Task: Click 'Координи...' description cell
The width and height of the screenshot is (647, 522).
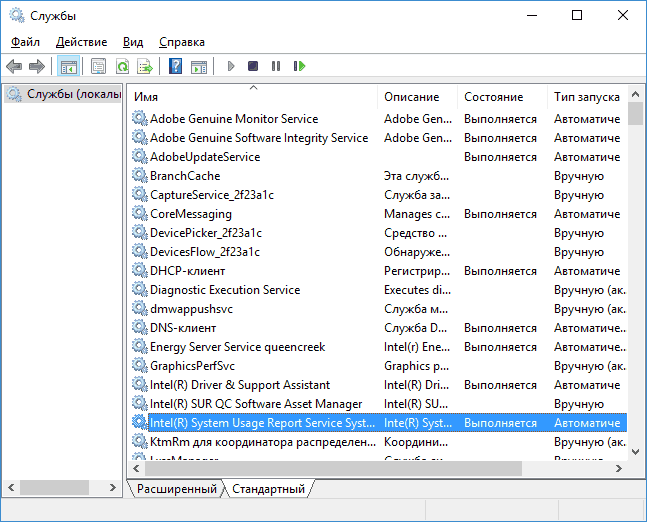Action: (x=416, y=441)
